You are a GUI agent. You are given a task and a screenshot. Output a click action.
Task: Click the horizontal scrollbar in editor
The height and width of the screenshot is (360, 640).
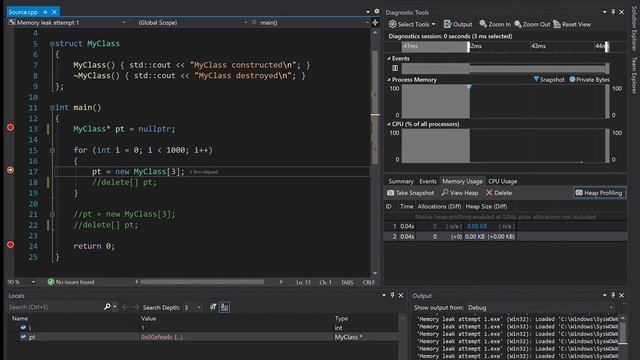click(x=202, y=282)
